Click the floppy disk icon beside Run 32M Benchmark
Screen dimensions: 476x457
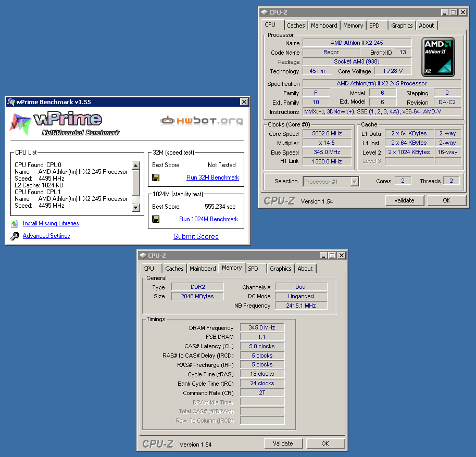click(156, 177)
